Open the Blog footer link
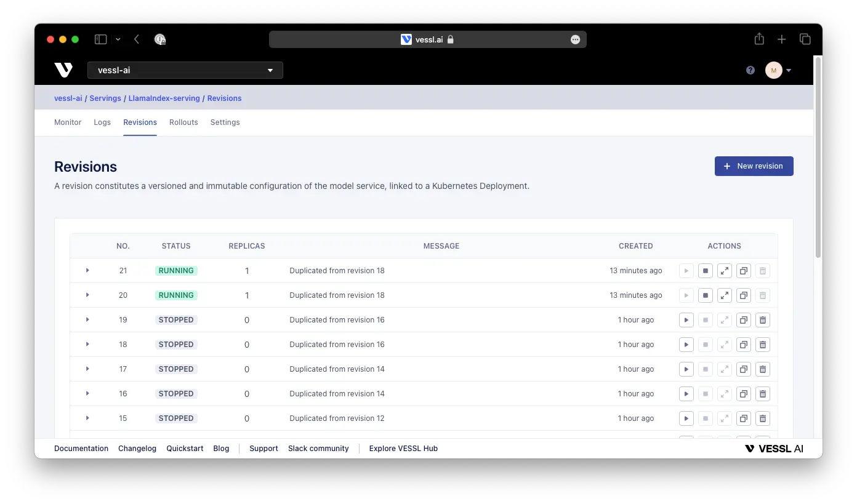The height and width of the screenshot is (504, 857). (221, 449)
